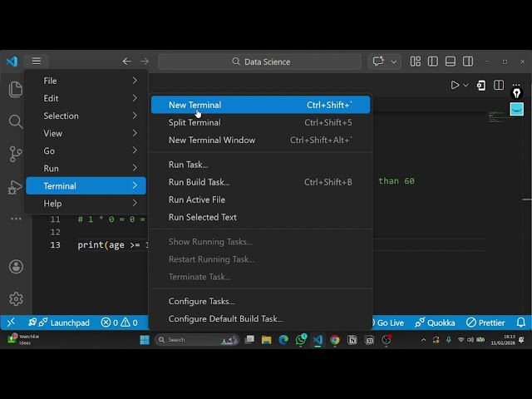Choose Run Active File
This screenshot has width=532, height=399.
tap(260, 199)
